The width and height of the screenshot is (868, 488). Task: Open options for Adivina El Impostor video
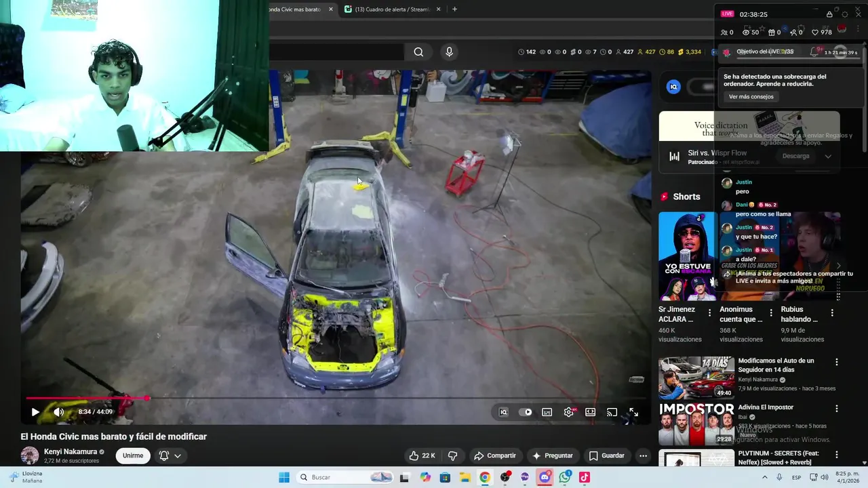click(836, 409)
